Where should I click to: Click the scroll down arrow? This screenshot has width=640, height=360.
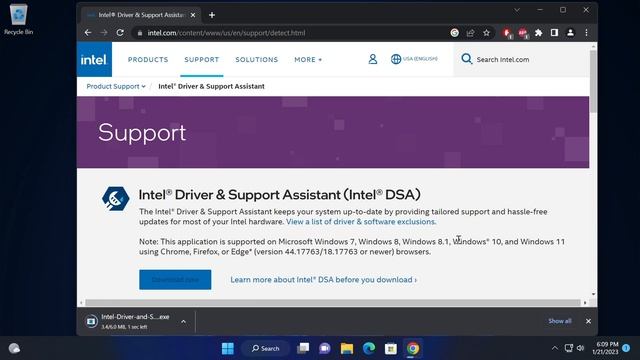593,294
